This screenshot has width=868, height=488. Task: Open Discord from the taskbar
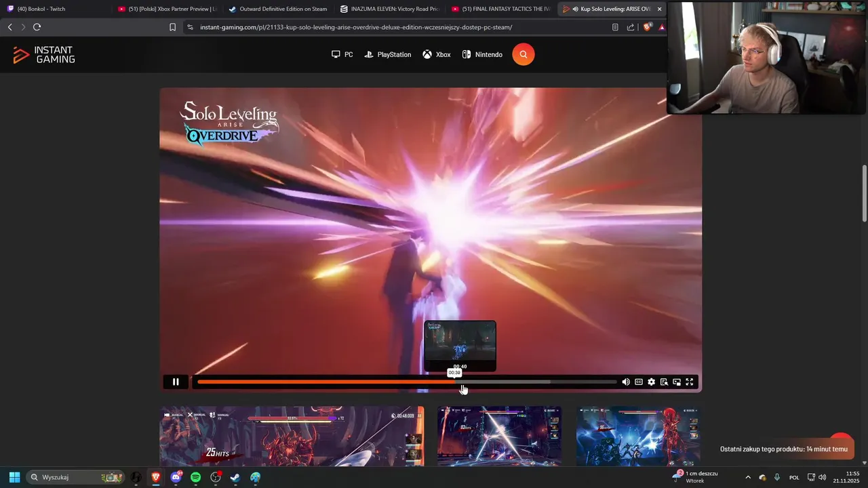click(x=176, y=477)
